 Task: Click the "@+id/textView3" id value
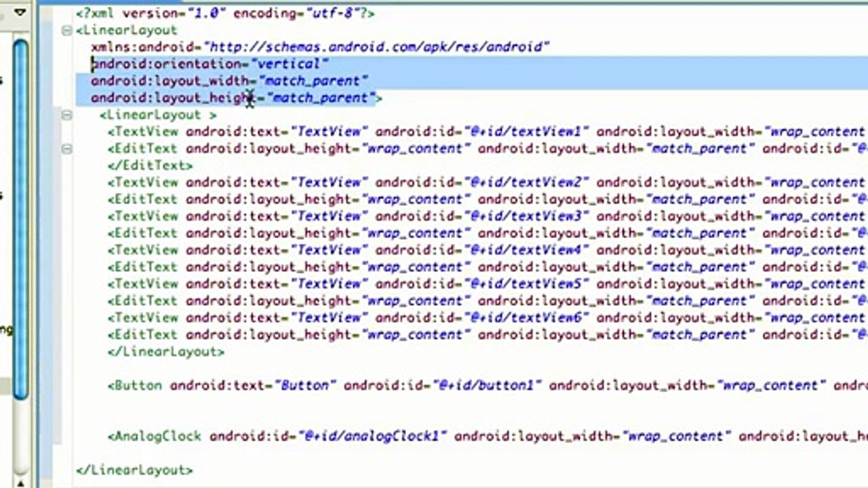point(526,216)
